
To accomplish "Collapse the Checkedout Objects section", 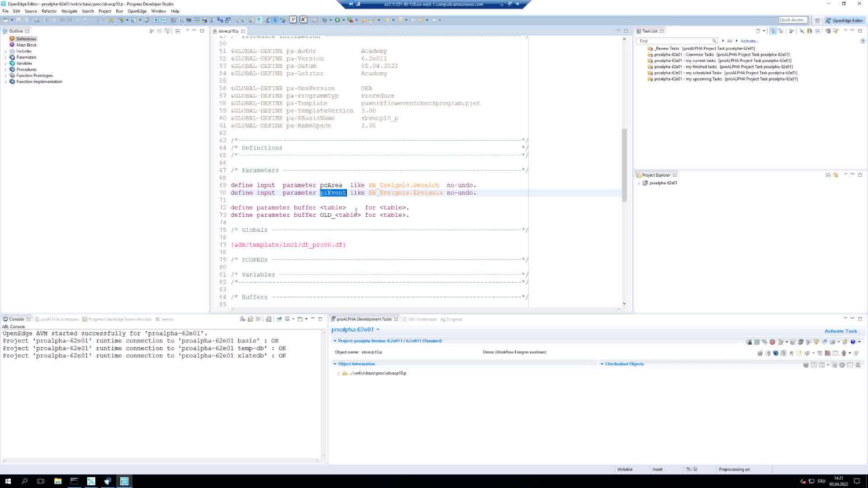I will click(602, 364).
